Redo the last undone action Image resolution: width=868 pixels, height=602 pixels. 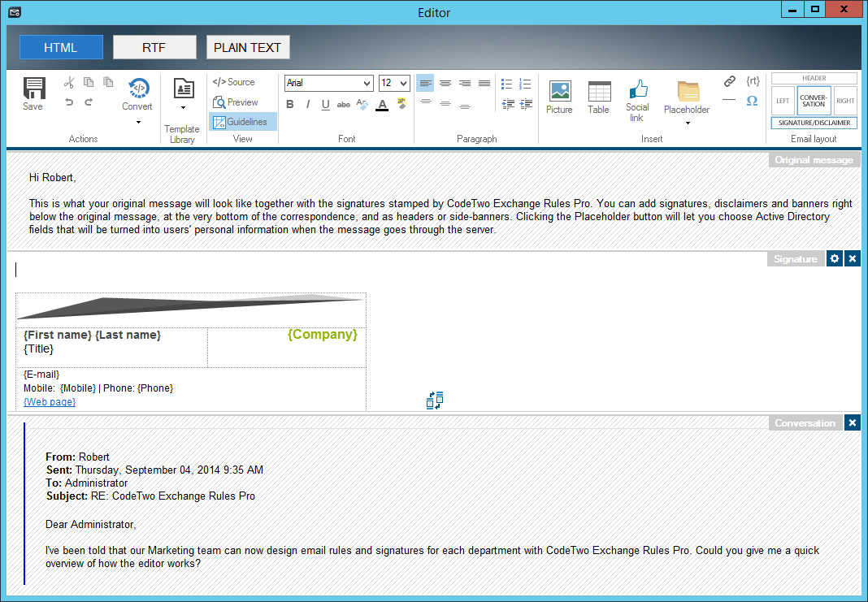(x=89, y=102)
